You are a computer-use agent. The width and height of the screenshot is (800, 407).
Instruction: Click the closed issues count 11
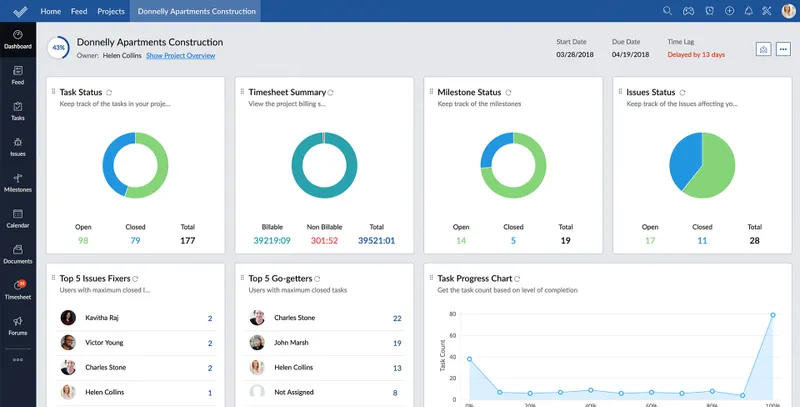coord(702,240)
